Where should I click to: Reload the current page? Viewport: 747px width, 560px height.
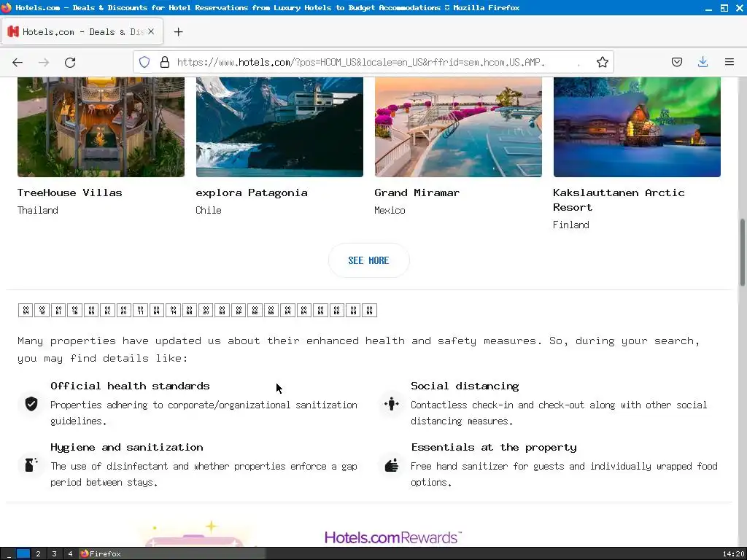click(70, 63)
